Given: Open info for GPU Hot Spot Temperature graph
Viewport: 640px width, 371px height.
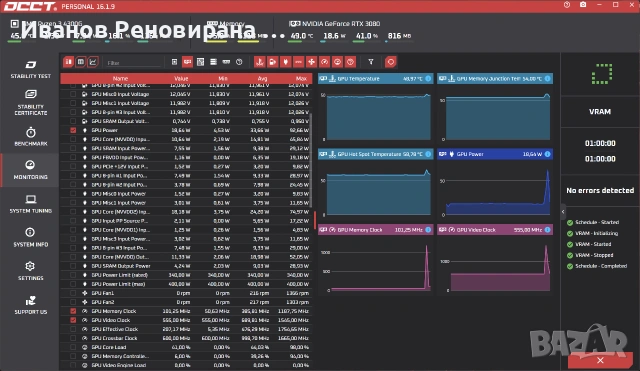Looking at the screenshot, I should click(428, 154).
